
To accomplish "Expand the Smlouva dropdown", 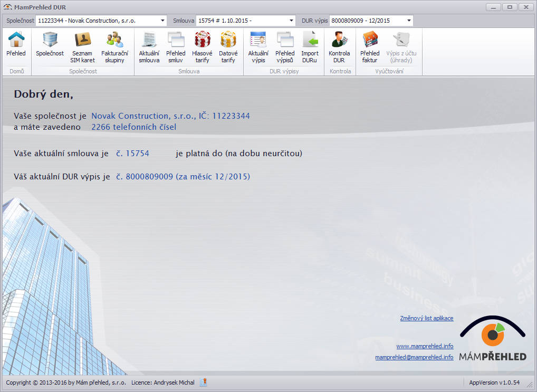I will coord(291,21).
